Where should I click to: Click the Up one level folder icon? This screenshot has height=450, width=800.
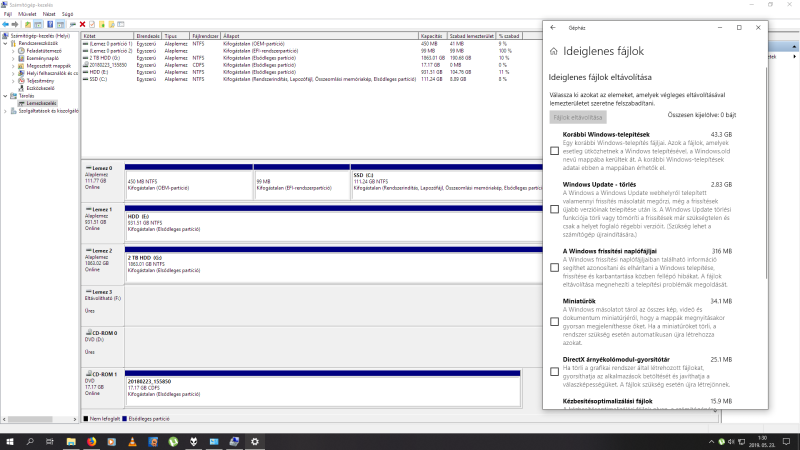28,24
